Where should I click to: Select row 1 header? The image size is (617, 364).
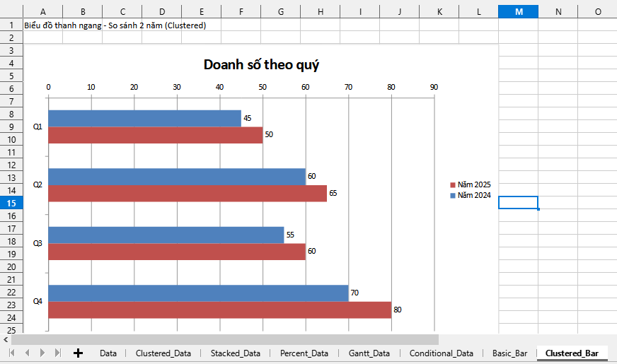point(11,25)
